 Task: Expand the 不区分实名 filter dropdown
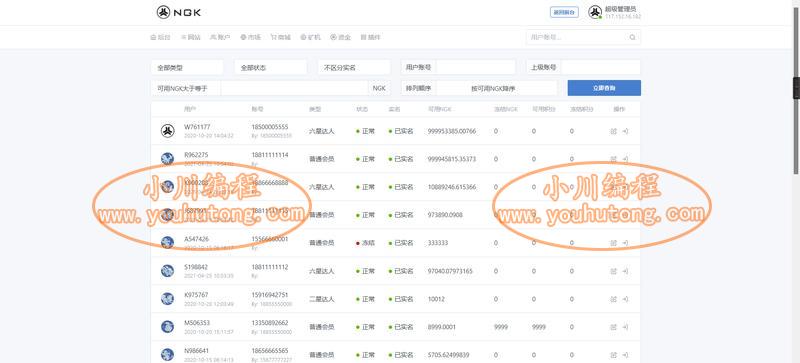point(354,67)
